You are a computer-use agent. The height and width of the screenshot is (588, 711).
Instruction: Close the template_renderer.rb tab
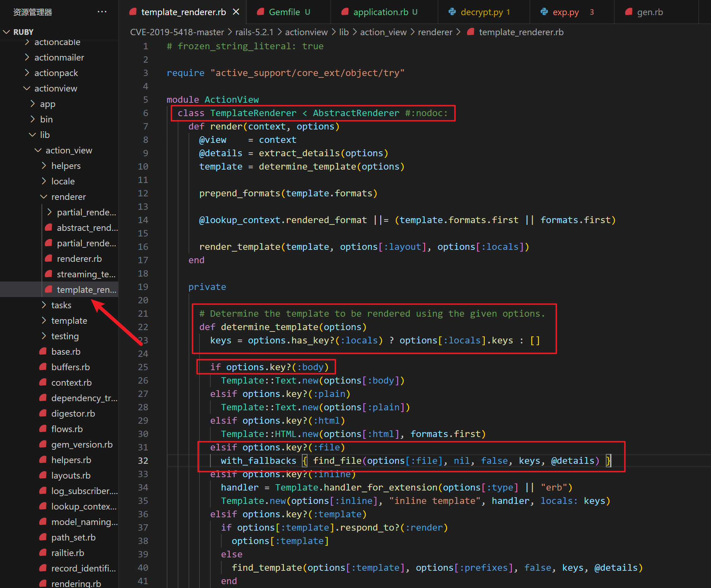point(236,12)
